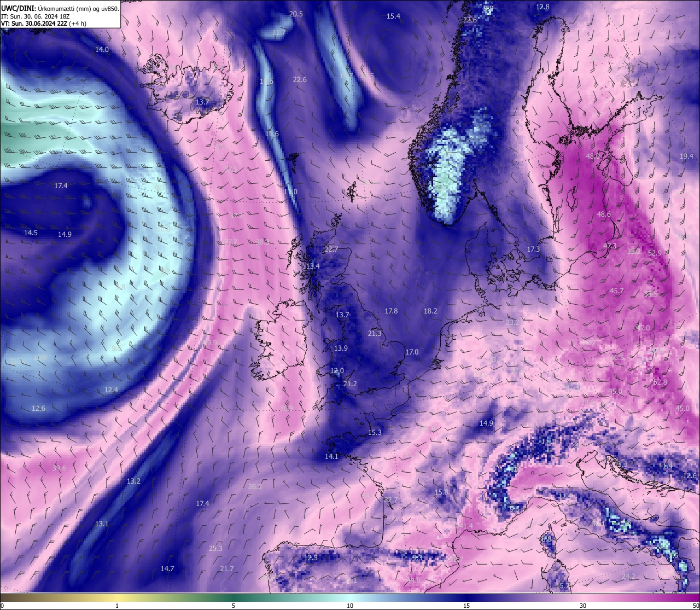Click the 13.1 value label
The height and width of the screenshot is (610, 700).
(102, 524)
